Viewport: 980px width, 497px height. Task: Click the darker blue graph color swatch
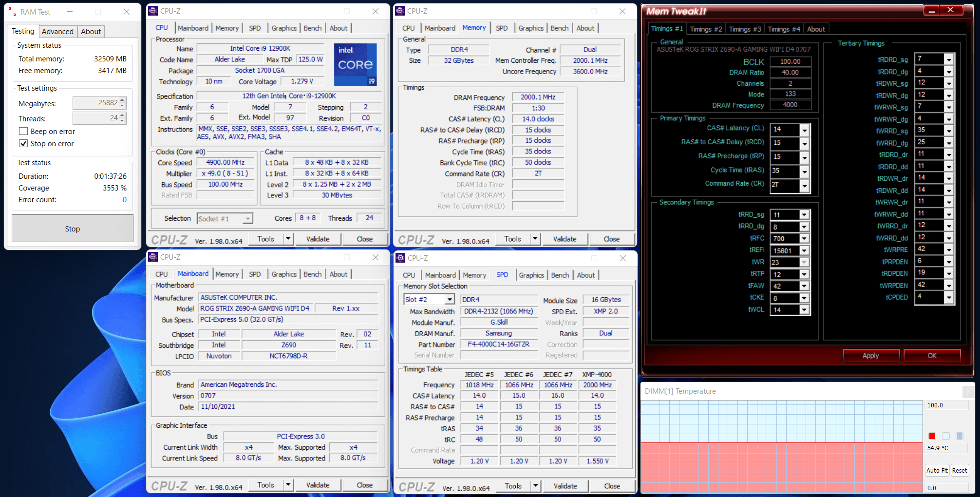959,436
